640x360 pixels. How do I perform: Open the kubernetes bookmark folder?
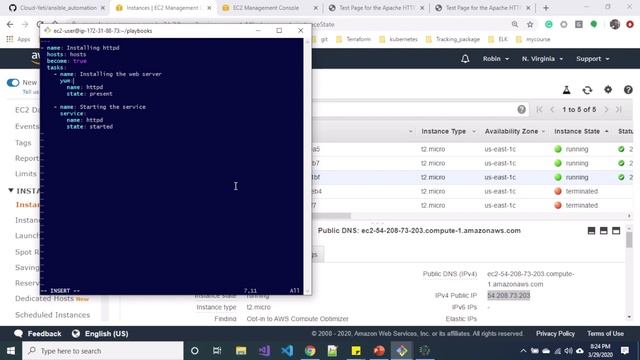(398, 39)
